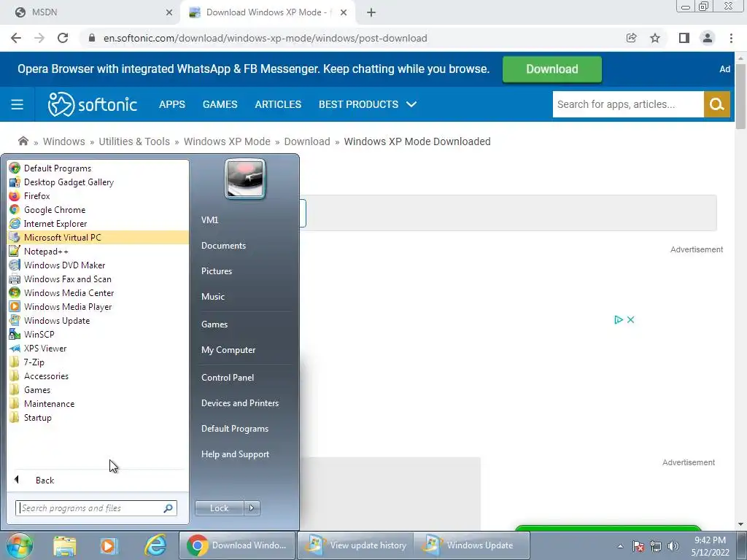
Task: Open Windows Media Player taskbar icon
Action: pos(109,545)
